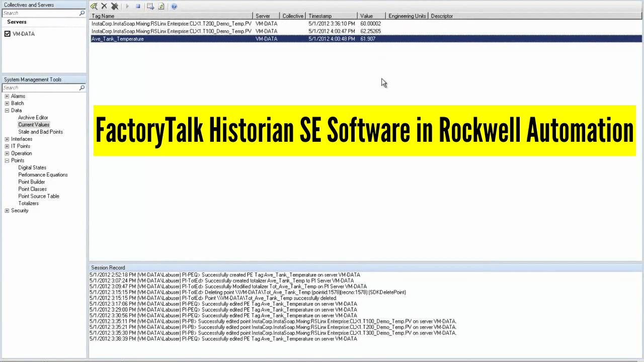Open Stale and Bad Points
The height and width of the screenshot is (362, 644).
40,132
